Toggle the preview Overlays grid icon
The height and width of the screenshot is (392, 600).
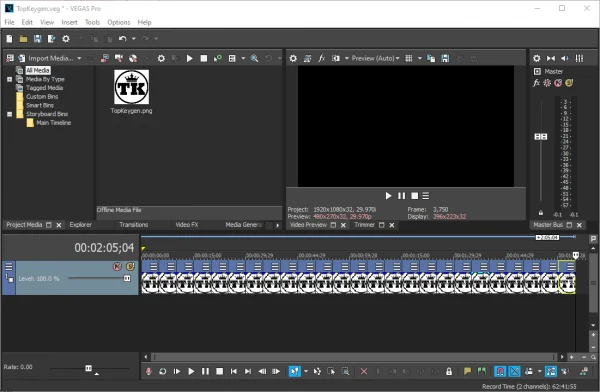point(409,58)
